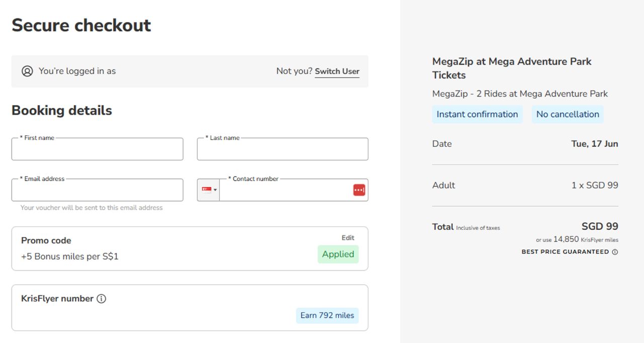Image resolution: width=644 pixels, height=343 pixels.
Task: Click 'MegaZip - 2 Rides' subtitle text
Action: pos(520,94)
